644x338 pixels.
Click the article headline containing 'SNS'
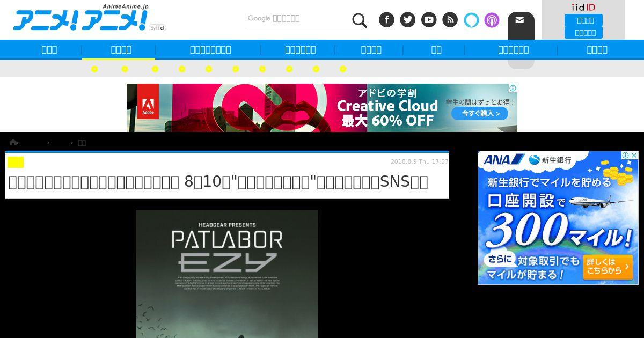click(x=218, y=182)
